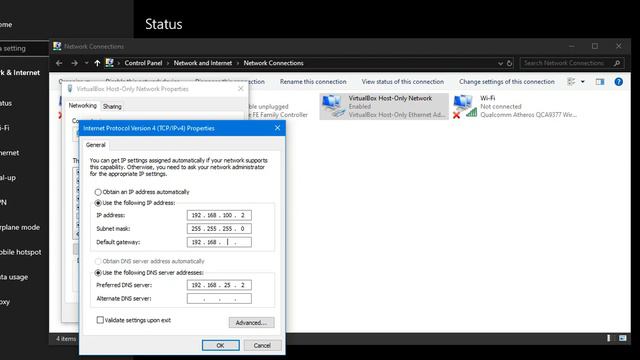Switch to the Networking tab
Image resolution: width=640 pixels, height=360 pixels.
click(x=82, y=106)
